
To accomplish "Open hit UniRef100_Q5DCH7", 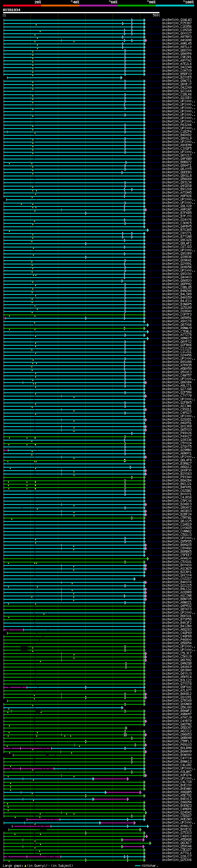I will [177, 728].
